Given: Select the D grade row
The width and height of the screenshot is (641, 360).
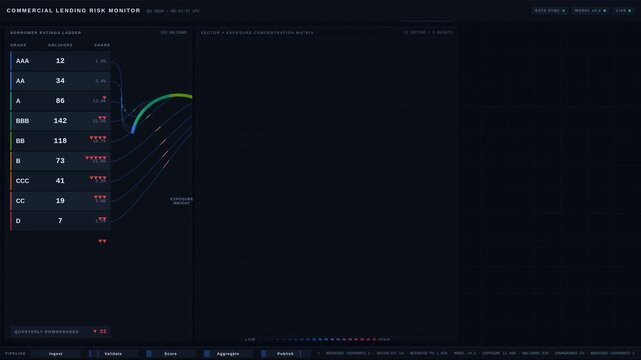Looking at the screenshot, I should click(60, 221).
